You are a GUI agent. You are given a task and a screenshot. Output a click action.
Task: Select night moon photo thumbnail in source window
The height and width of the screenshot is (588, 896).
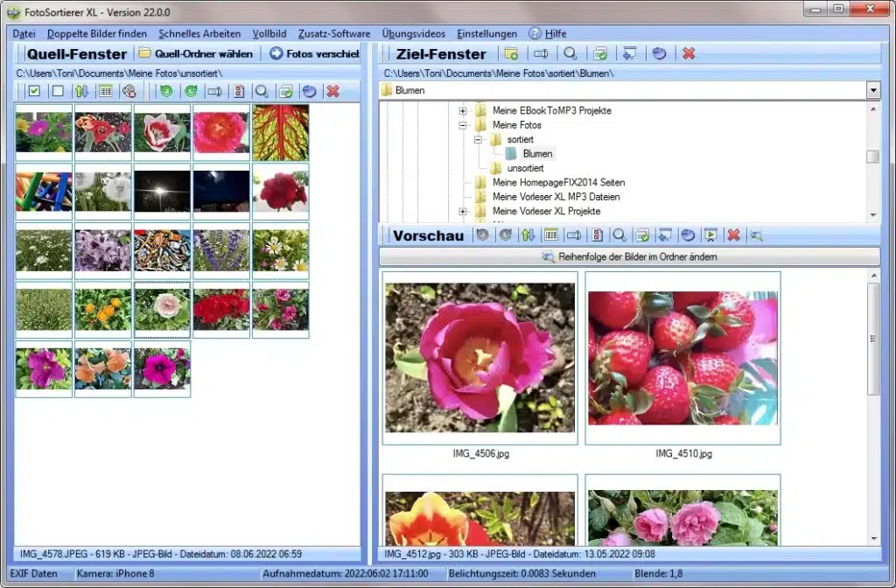(221, 192)
